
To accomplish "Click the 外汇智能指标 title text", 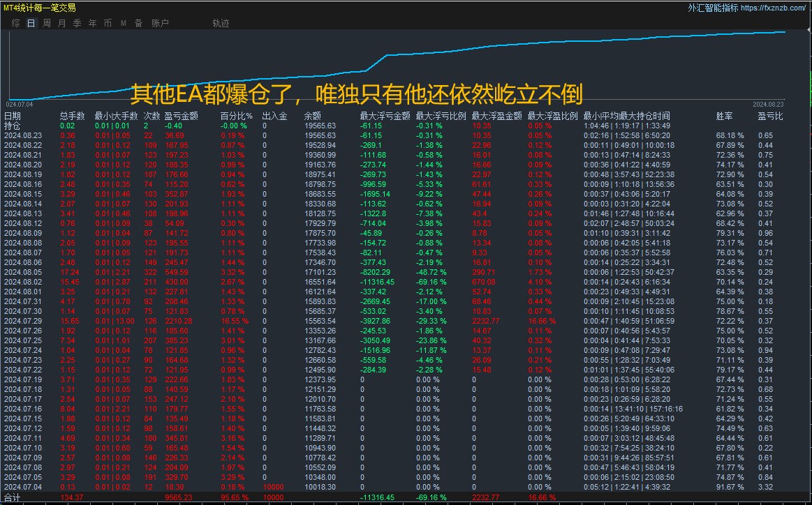I will 713,8.
